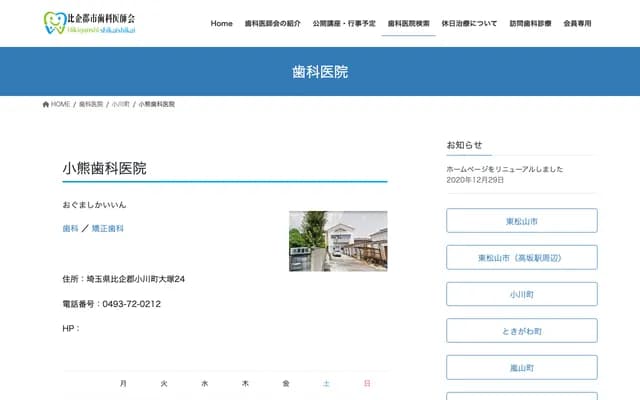Choose the ときがわ町 area button
The height and width of the screenshot is (400, 640).
tap(522, 331)
